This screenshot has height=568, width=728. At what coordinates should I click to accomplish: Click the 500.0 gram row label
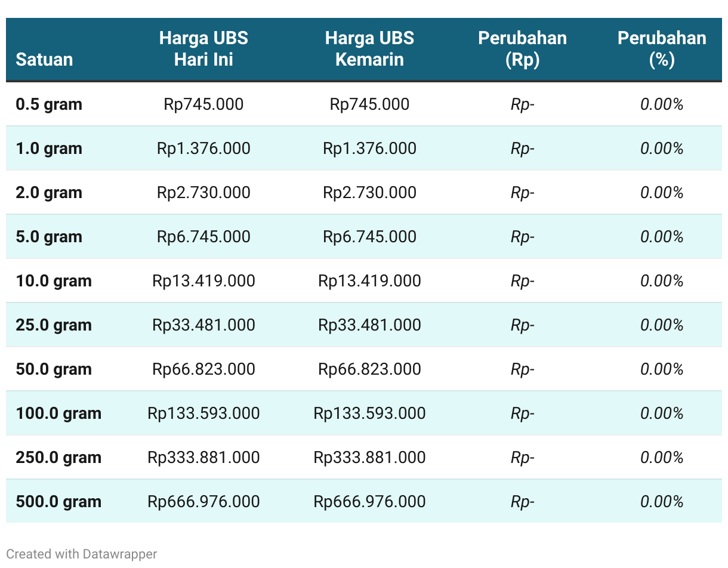58,502
